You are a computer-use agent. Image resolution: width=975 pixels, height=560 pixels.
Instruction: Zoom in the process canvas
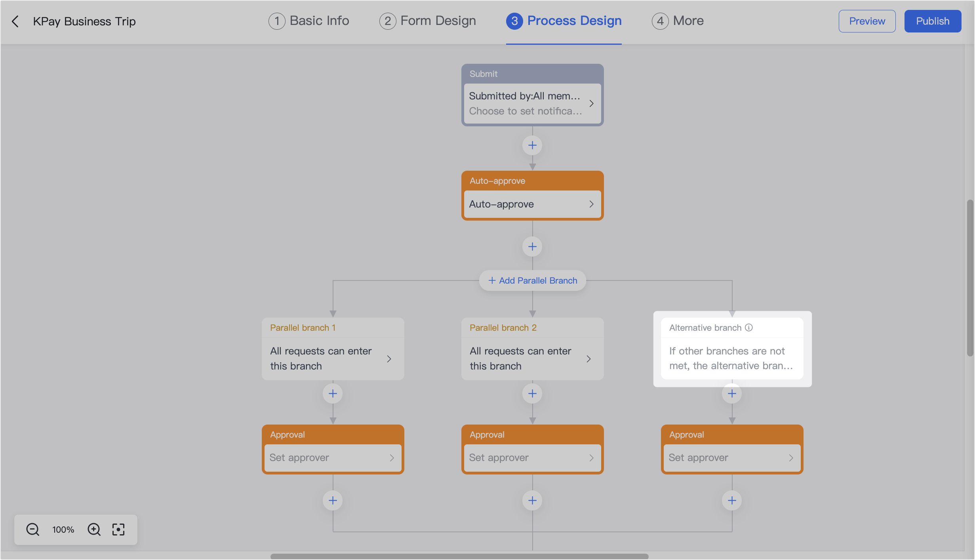(94, 530)
